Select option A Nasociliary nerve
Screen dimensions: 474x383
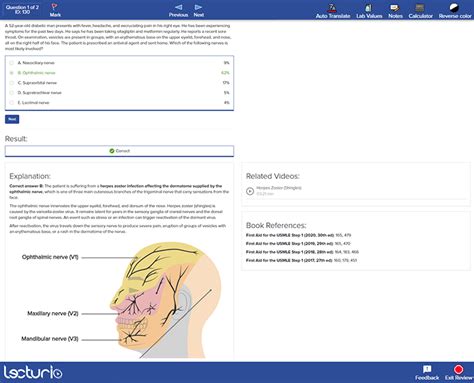pos(119,63)
